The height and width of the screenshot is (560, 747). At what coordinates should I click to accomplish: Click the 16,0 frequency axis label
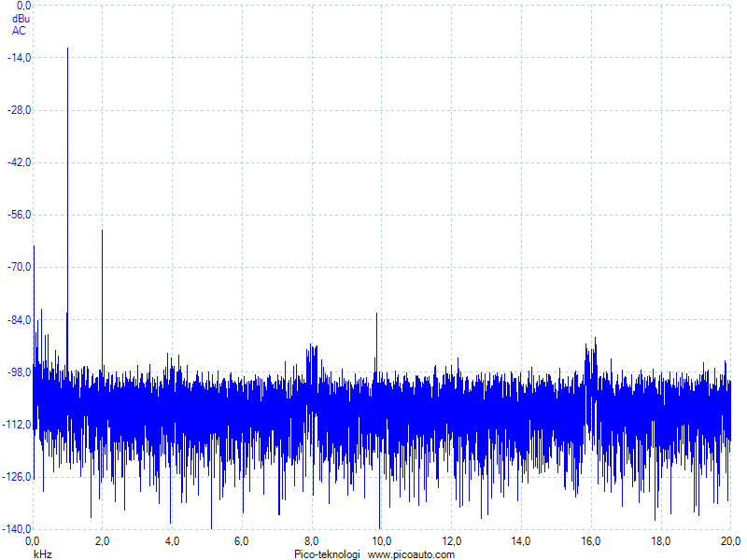click(x=591, y=541)
